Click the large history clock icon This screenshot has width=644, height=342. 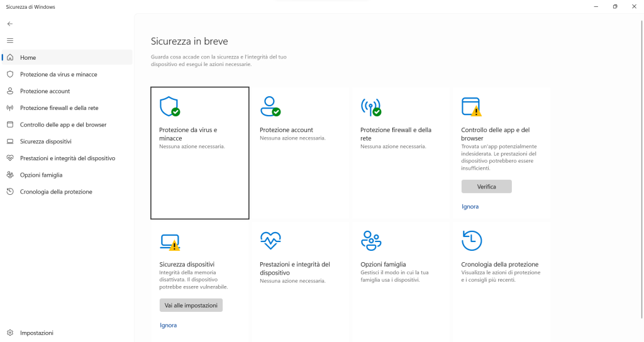click(472, 241)
